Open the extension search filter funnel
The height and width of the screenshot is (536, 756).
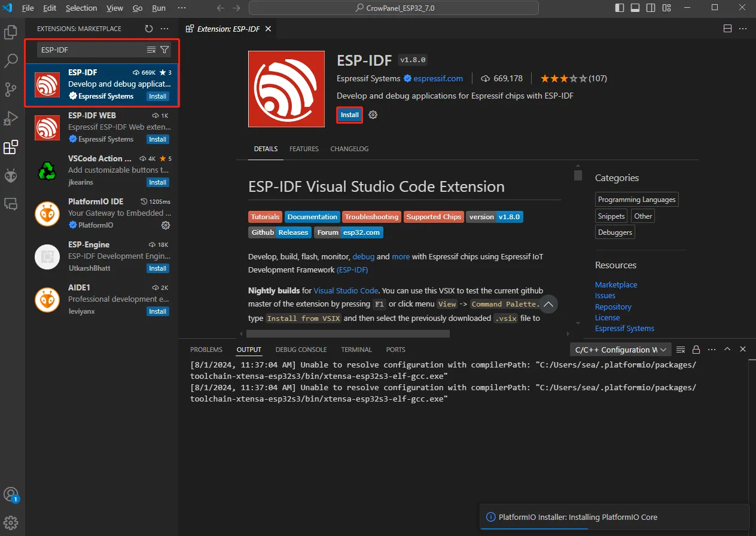coord(164,50)
